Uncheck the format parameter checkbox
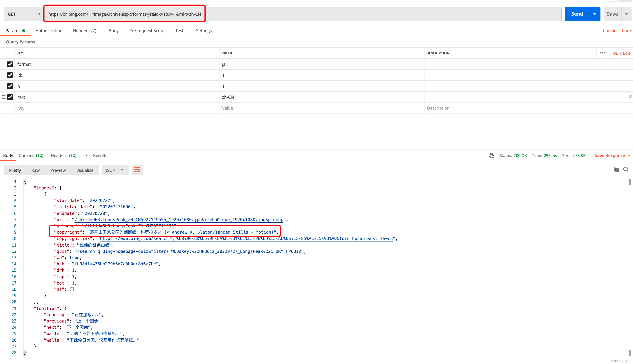 click(10, 64)
